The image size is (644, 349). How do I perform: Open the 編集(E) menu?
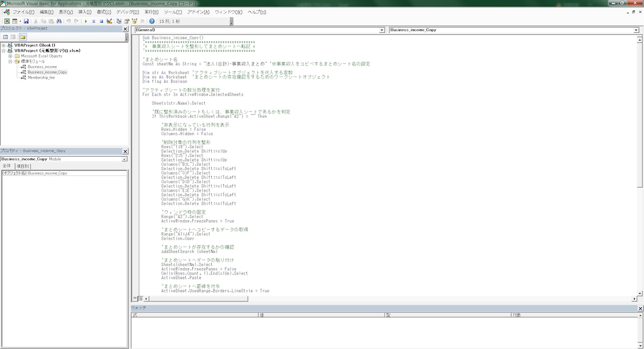pos(46,12)
